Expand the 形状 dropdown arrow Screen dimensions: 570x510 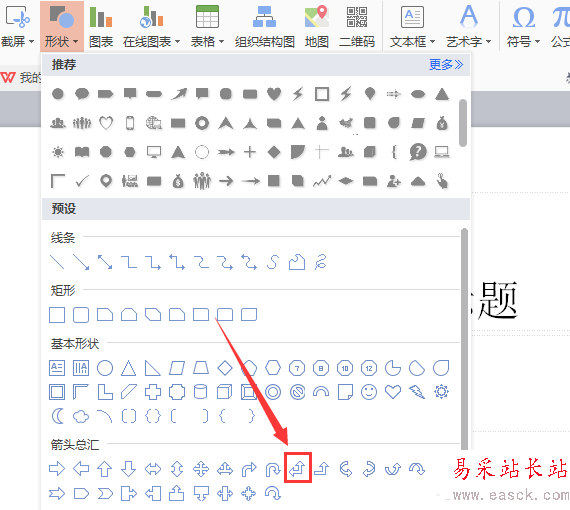pos(76,41)
